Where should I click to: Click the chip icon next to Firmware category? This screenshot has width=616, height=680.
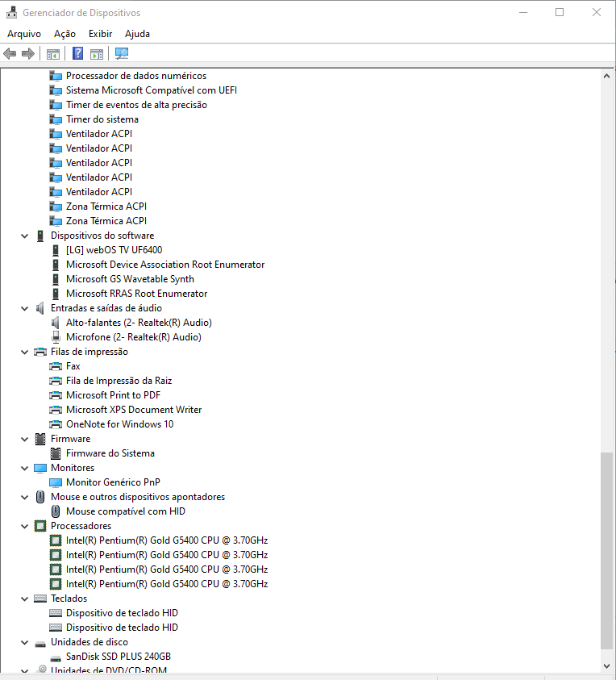[40, 439]
